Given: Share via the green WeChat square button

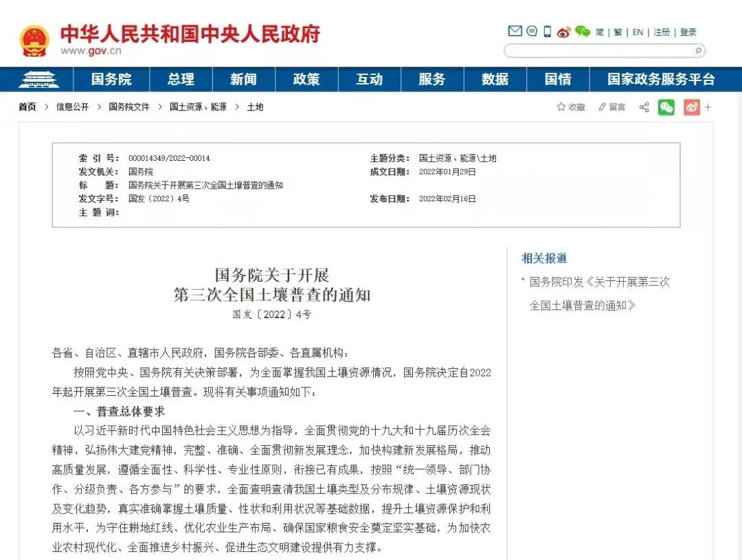Looking at the screenshot, I should [x=666, y=107].
